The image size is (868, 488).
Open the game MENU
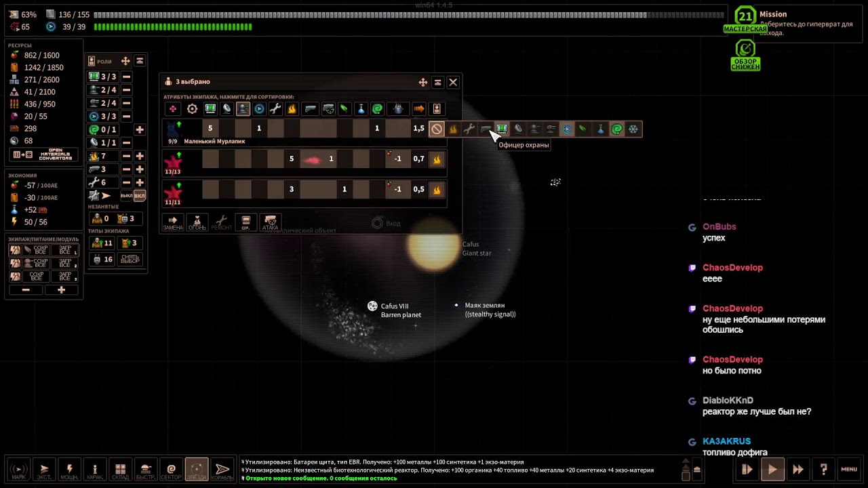pyautogui.click(x=849, y=469)
